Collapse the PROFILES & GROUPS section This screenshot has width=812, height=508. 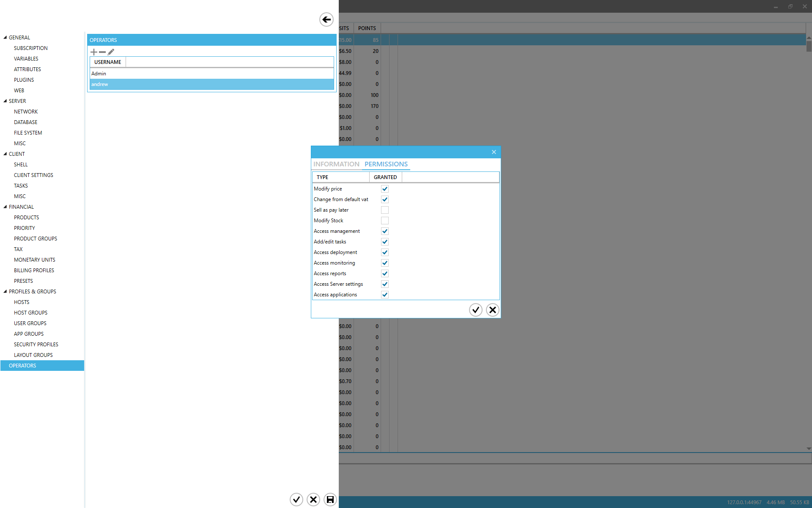[5, 291]
